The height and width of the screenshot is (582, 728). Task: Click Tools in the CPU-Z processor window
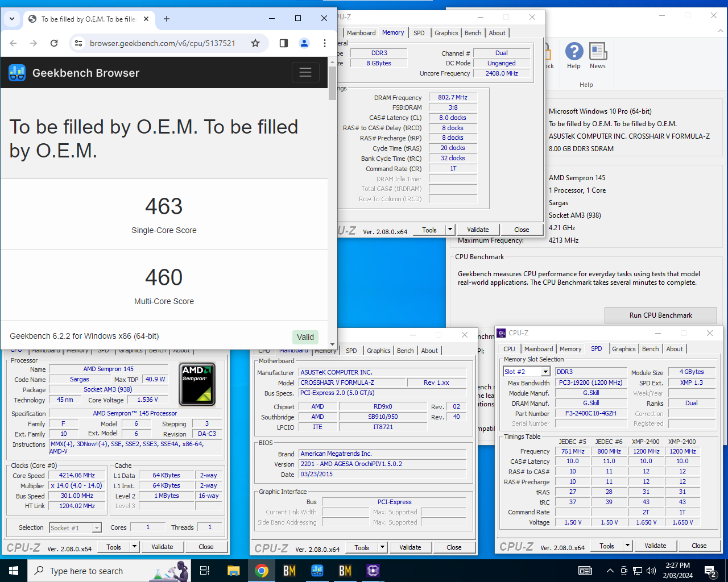[114, 547]
